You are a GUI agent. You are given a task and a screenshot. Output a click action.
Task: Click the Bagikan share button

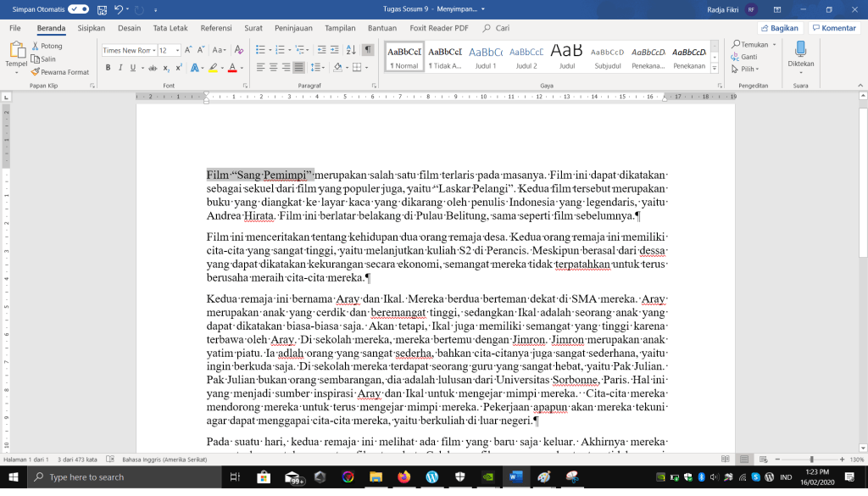[x=780, y=28]
